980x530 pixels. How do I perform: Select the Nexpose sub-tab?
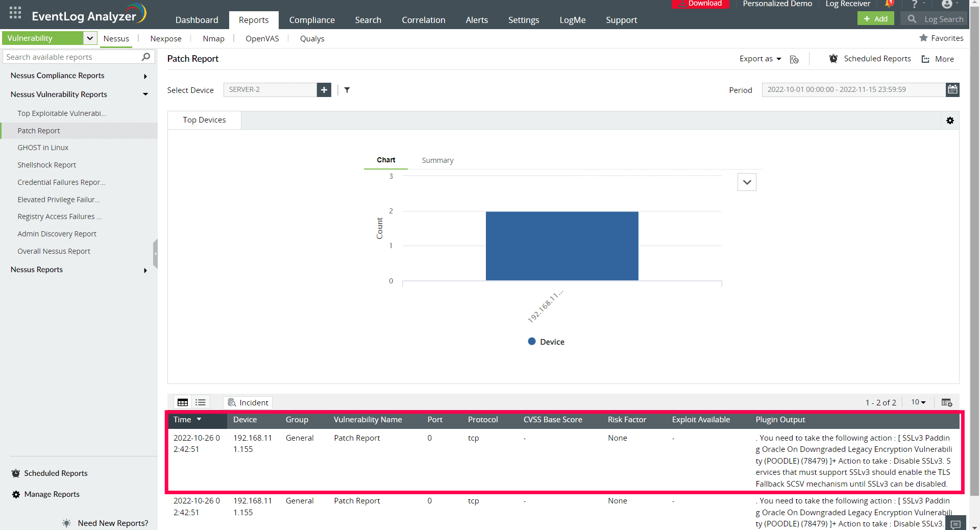[166, 39]
